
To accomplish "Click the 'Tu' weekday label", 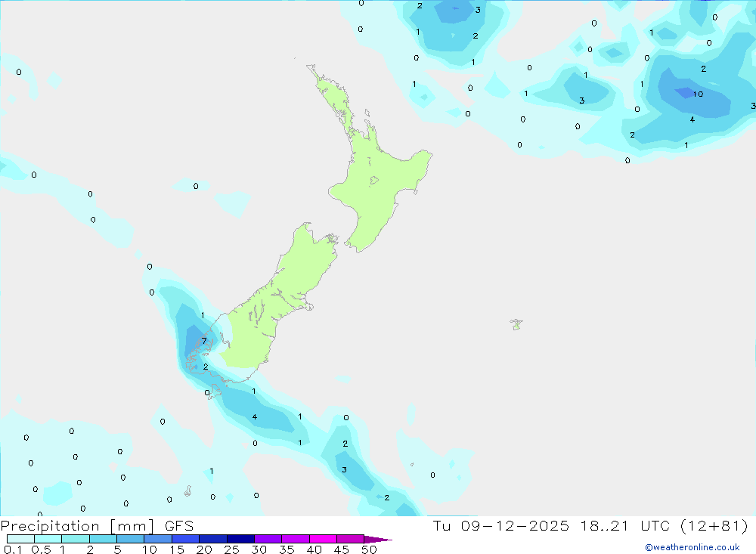I will coord(442,525).
